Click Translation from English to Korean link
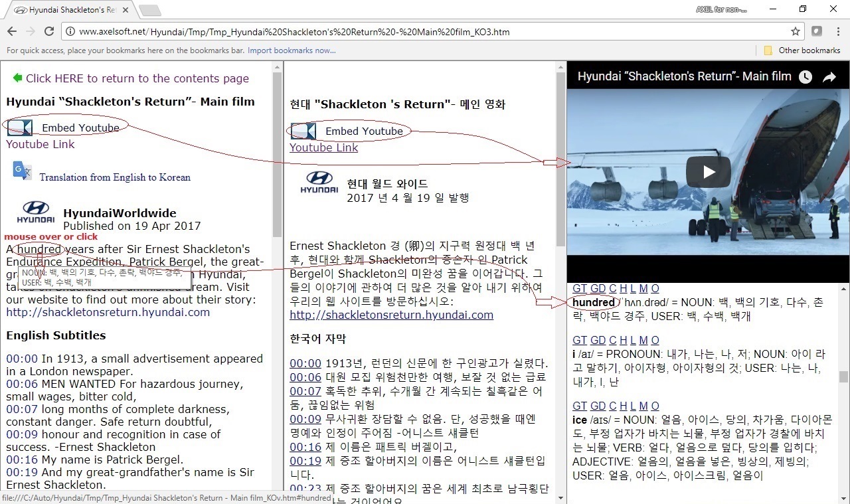This screenshot has width=850, height=504. (115, 177)
